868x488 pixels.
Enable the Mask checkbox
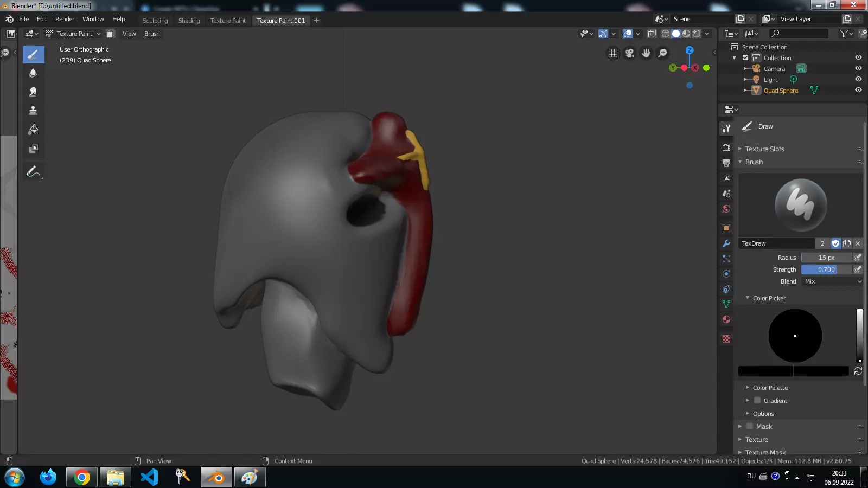tap(750, 426)
